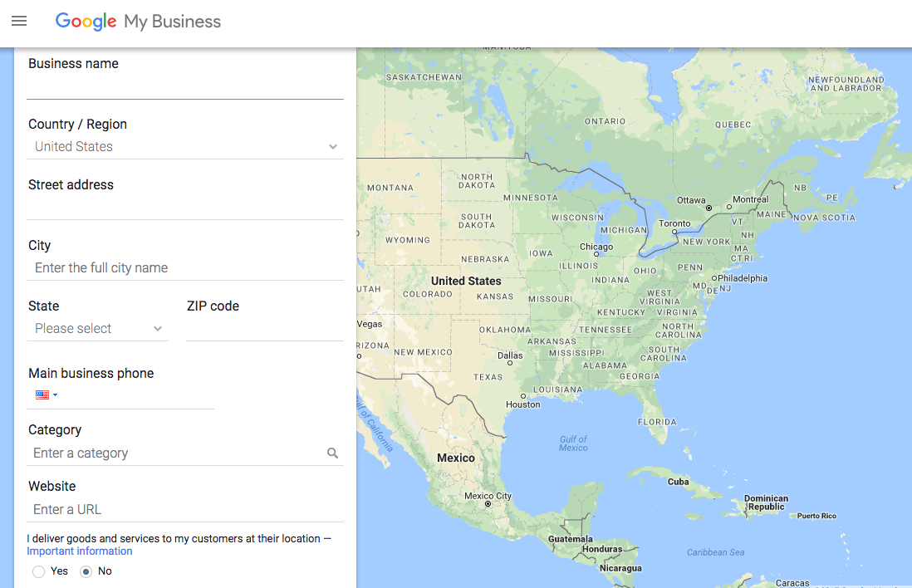Open the hamburger navigation menu
The height and width of the screenshot is (588, 912).
(19, 21)
